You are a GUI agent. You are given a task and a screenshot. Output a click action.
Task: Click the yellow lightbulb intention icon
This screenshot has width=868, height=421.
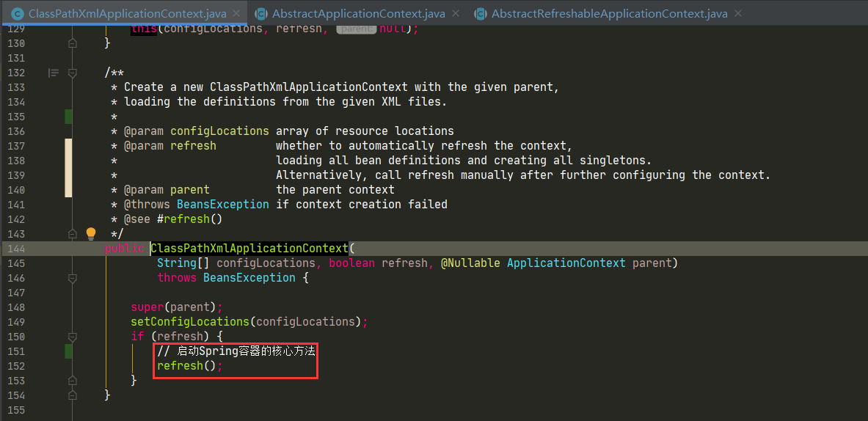point(91,233)
